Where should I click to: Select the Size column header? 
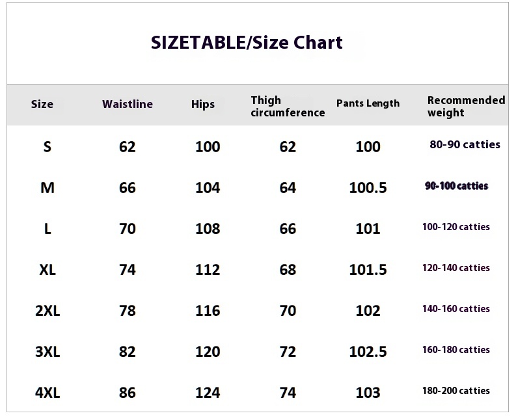42,104
